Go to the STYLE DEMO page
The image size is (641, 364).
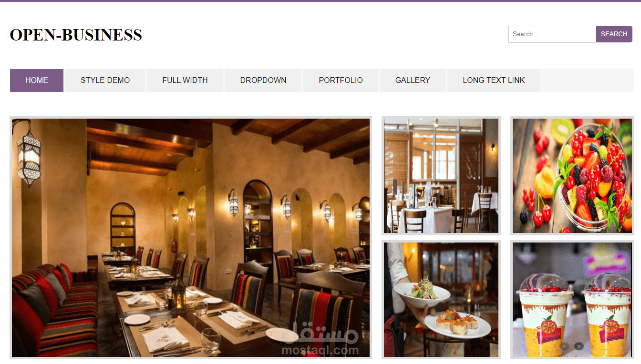click(x=105, y=81)
